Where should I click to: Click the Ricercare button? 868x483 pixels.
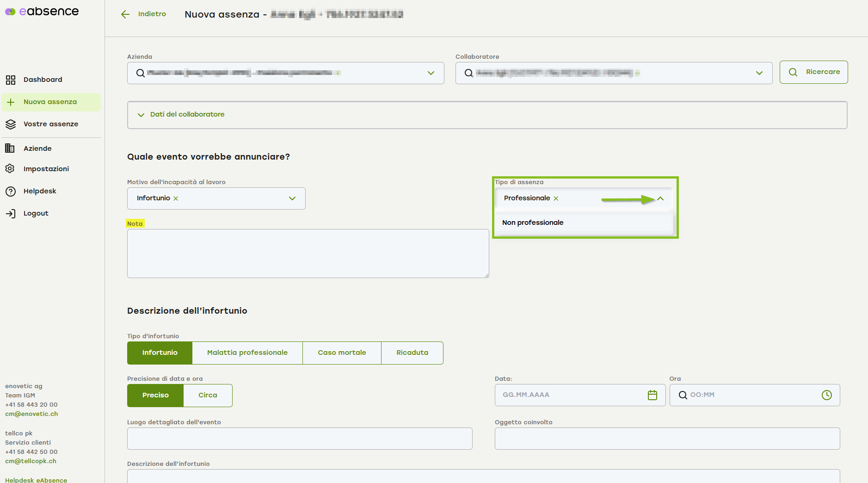pos(813,72)
